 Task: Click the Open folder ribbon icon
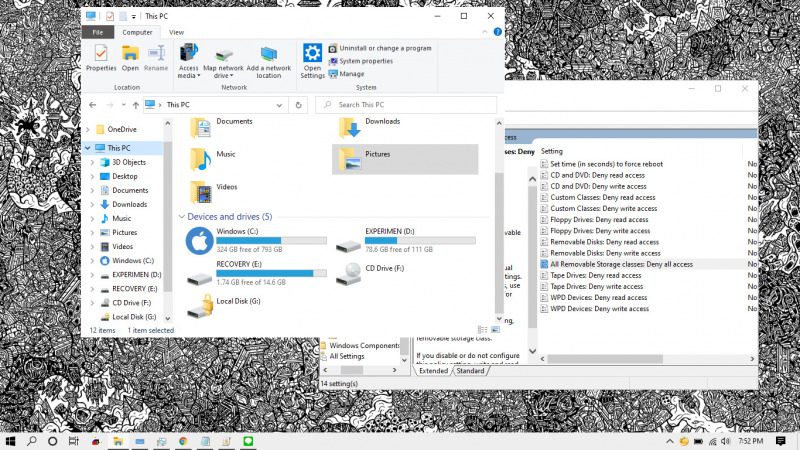pos(130,58)
